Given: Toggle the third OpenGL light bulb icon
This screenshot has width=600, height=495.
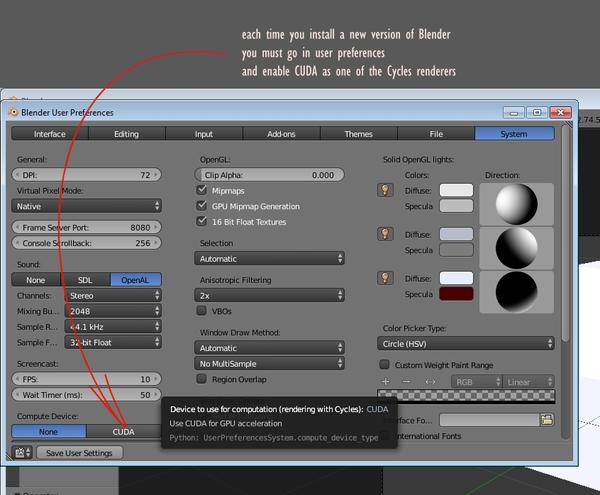Looking at the screenshot, I should click(x=385, y=278).
